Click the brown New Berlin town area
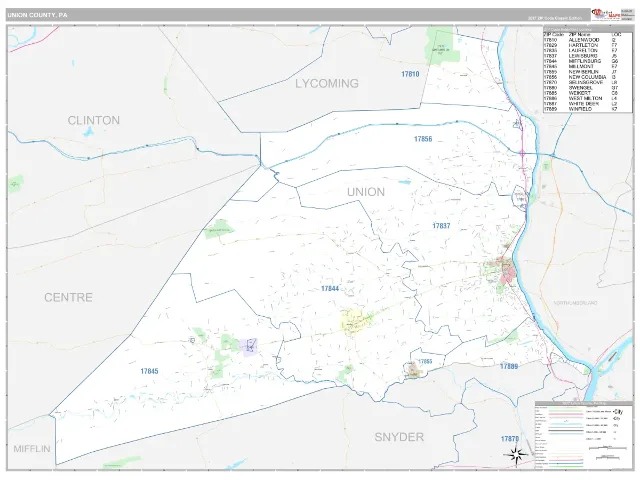 [x=413, y=370]
